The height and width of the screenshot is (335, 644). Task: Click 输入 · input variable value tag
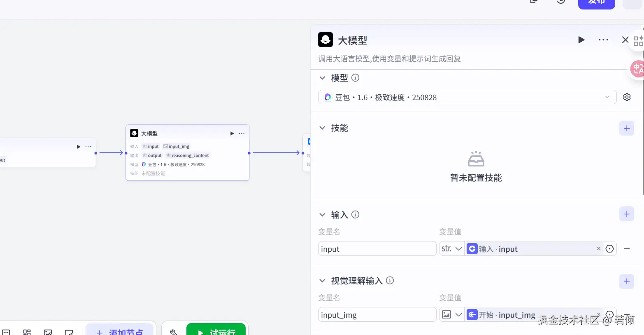534,248
